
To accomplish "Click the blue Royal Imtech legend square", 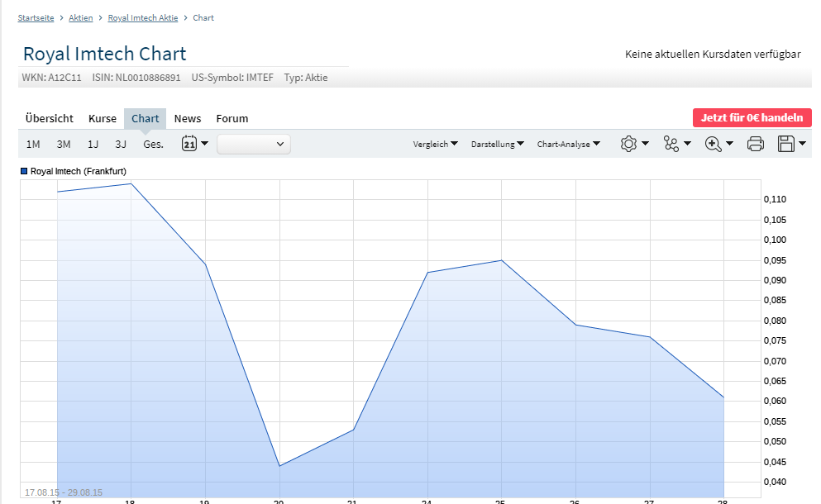I will (23, 171).
